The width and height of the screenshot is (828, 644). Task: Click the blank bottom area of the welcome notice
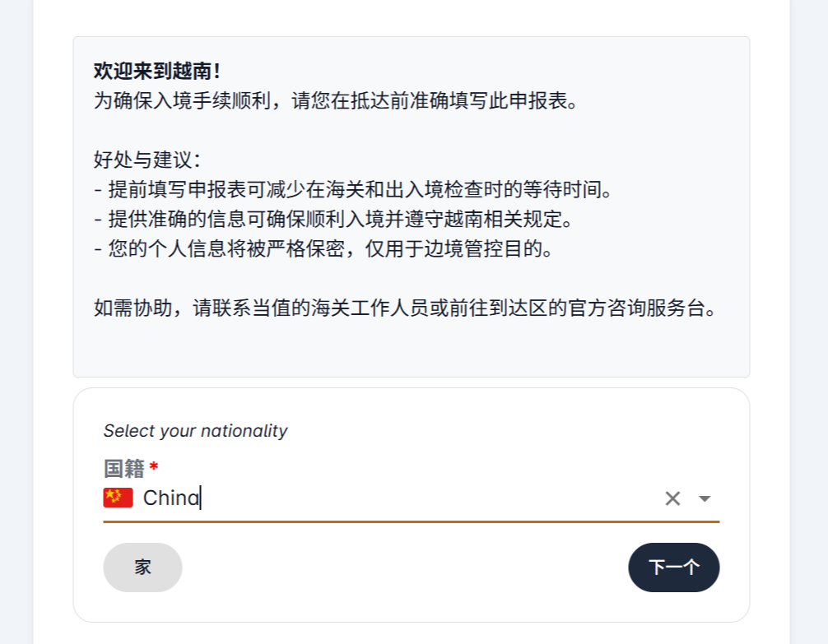[x=412, y=352]
